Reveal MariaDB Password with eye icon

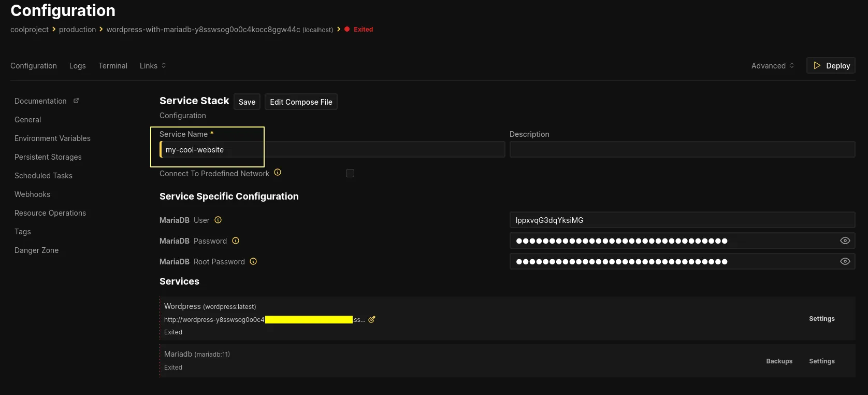(x=845, y=241)
